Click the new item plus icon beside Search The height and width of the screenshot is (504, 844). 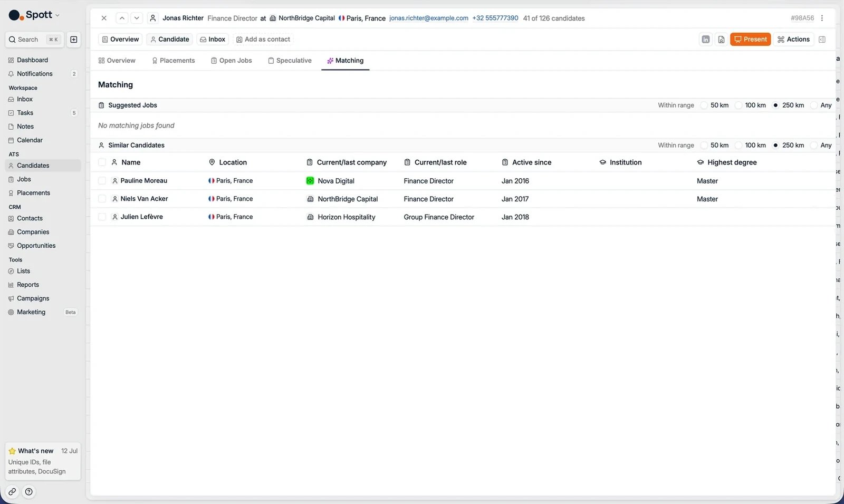point(74,40)
